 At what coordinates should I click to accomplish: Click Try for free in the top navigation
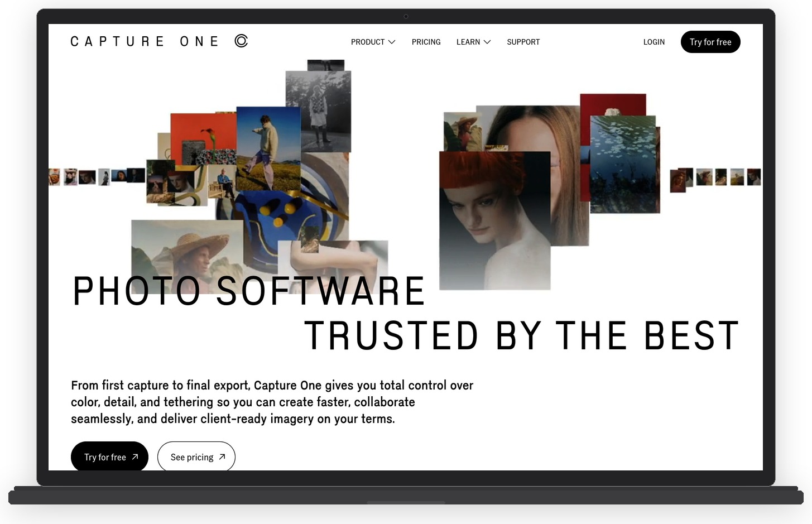coord(710,42)
